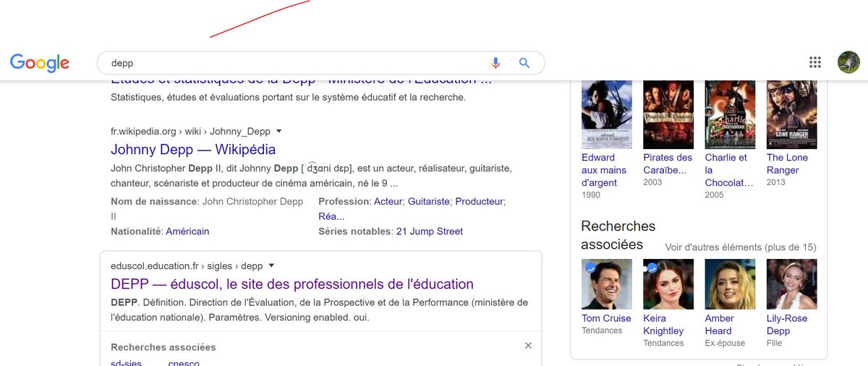
Task: Expand Wikipedia result options arrow
Action: pos(279,131)
